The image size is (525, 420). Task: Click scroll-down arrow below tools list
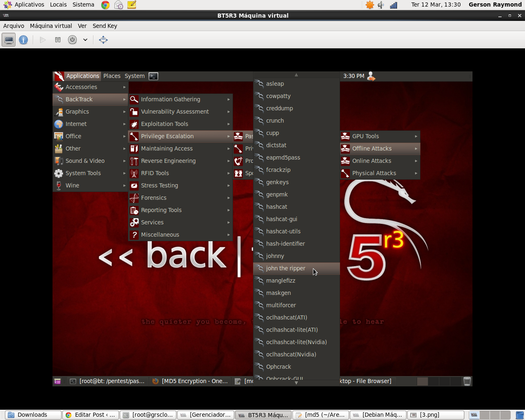296,383
